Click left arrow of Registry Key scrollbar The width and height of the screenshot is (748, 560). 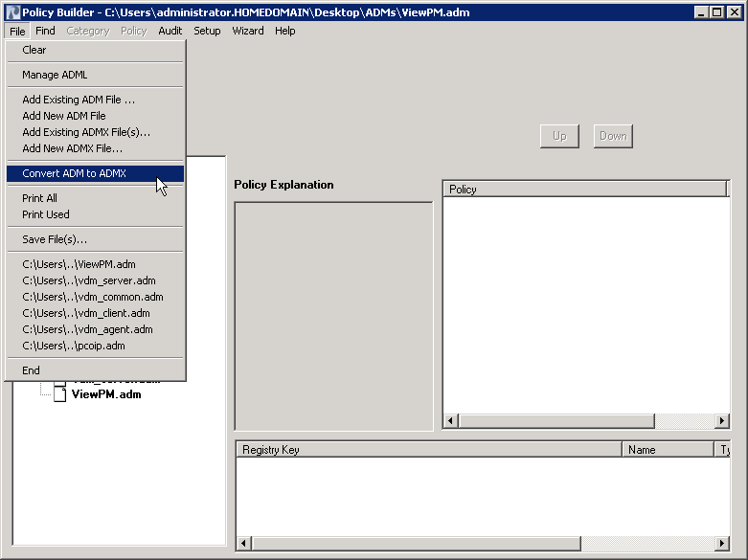tap(244, 543)
